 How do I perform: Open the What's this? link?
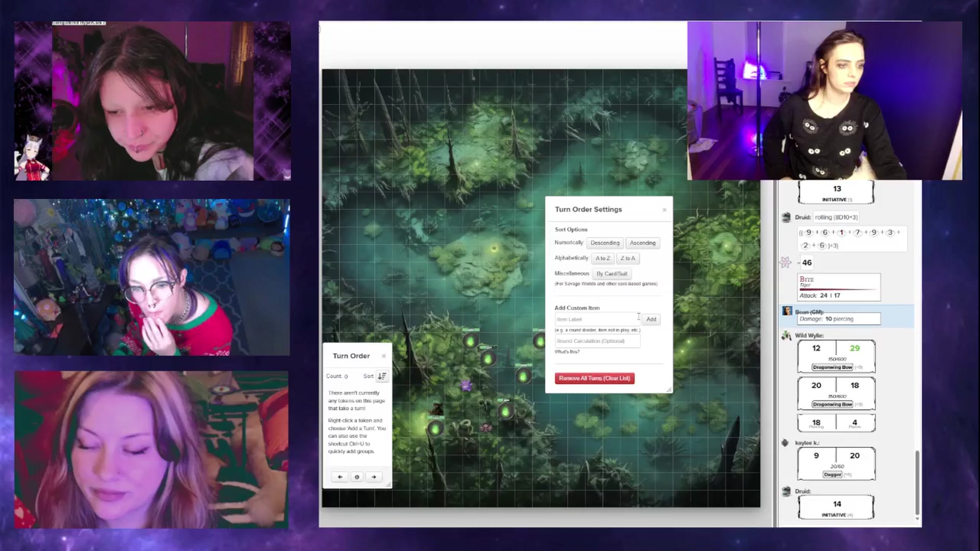pyautogui.click(x=567, y=352)
